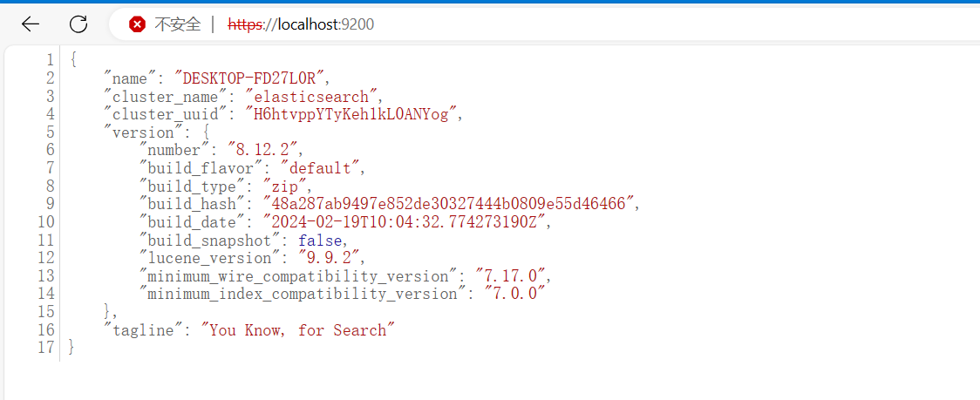Click the struck-through https protocol text
Viewport: 980px width, 400px height.
tap(245, 24)
